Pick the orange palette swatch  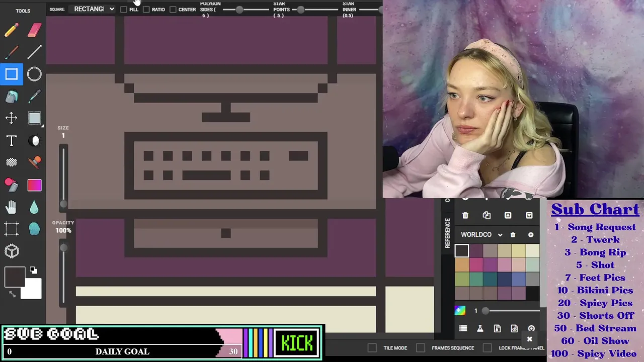pyautogui.click(x=462, y=264)
